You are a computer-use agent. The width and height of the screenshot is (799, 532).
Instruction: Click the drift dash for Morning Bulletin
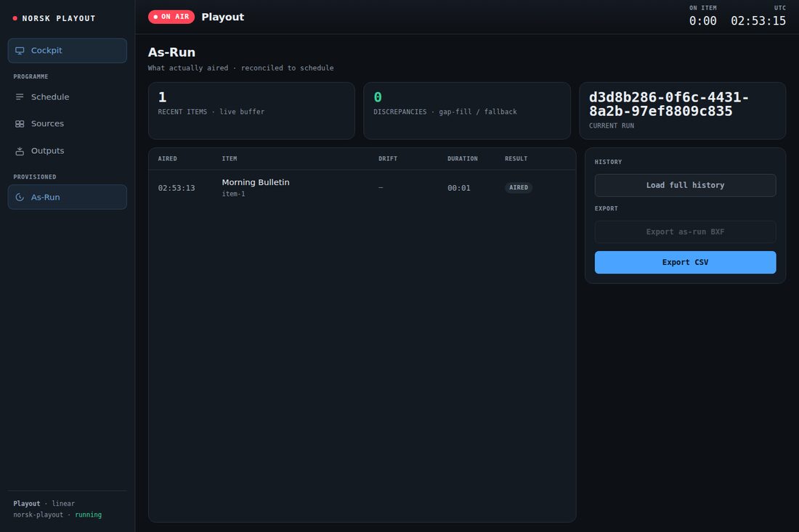click(381, 188)
